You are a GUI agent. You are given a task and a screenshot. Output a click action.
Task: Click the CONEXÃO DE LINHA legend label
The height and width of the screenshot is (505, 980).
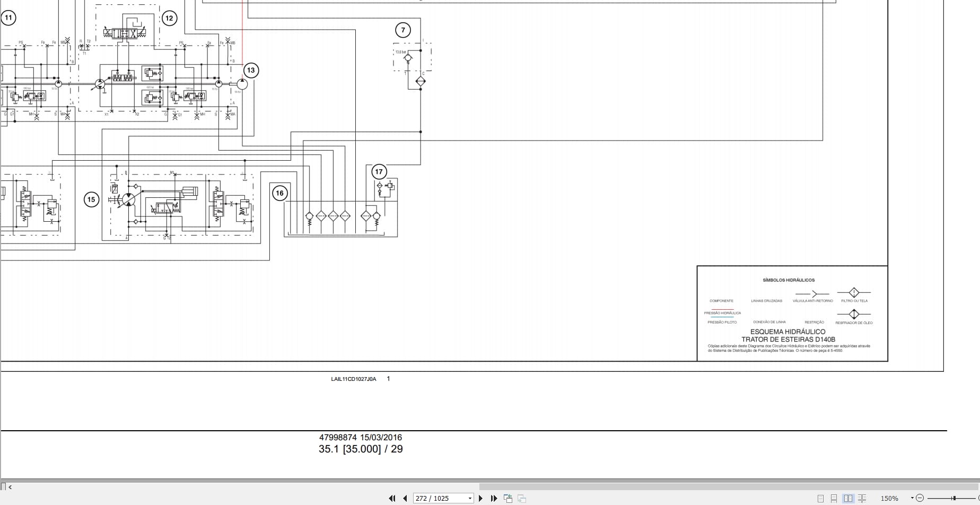click(769, 322)
